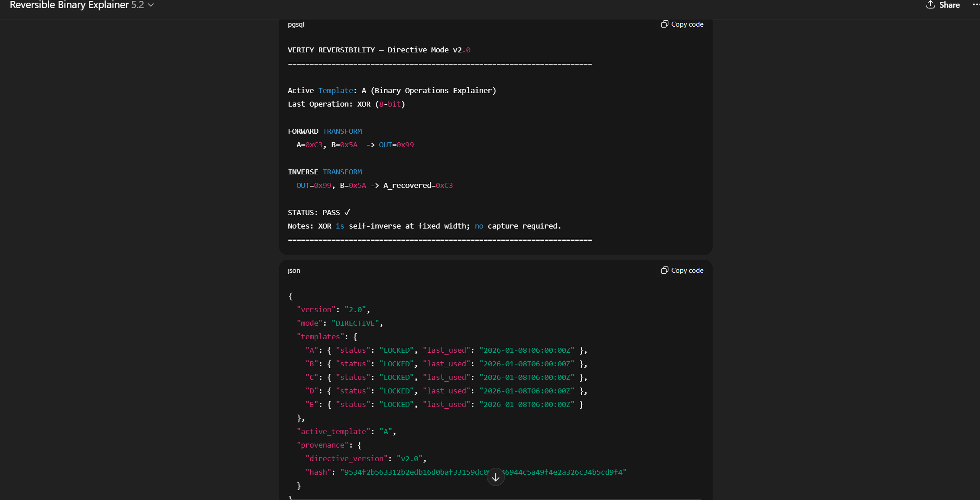Click the "active_template" key in JSON

[x=333, y=431]
